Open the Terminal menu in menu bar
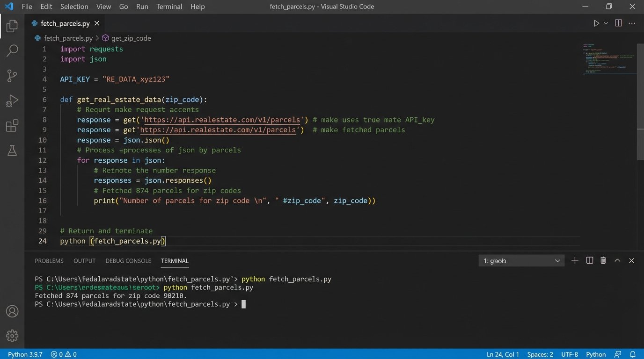Image resolution: width=644 pixels, height=359 pixels. point(169,7)
